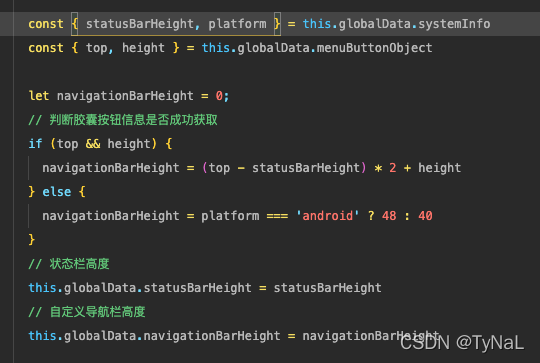Click 'platform' in the ternary comparison
Viewport: 540px width, 363px height.
(230, 216)
